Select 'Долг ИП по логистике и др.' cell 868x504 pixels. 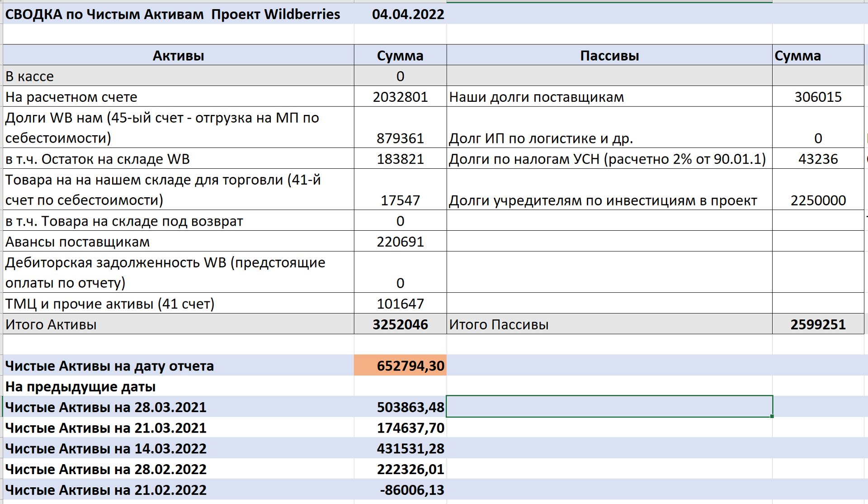click(x=609, y=128)
